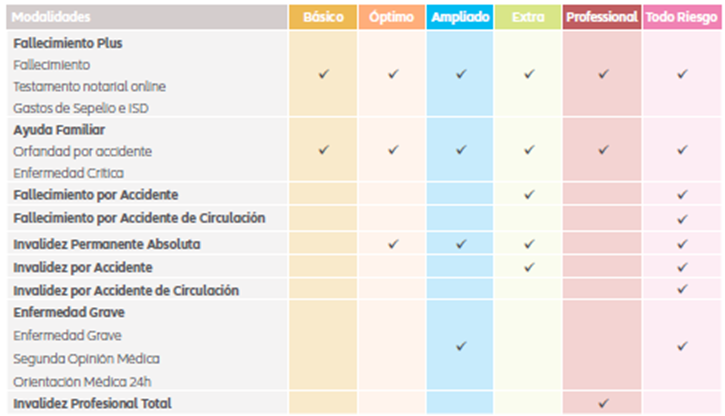Select the Ampliado column header

coord(459,18)
